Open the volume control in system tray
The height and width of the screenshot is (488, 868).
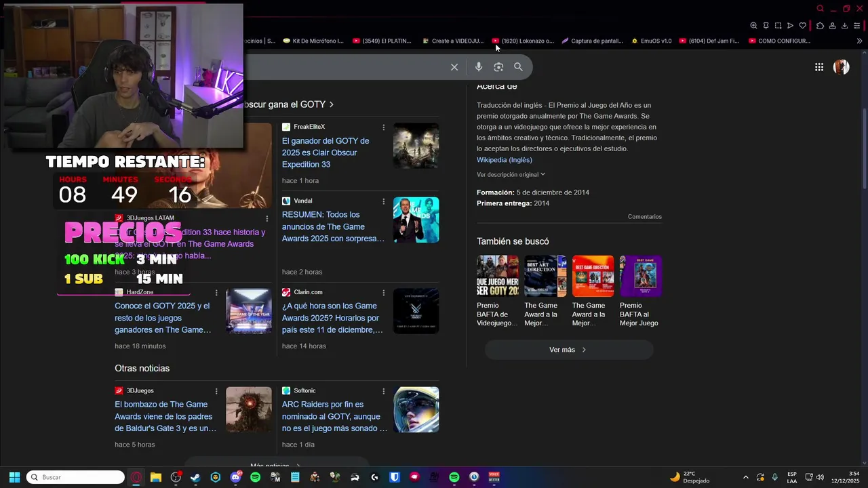(820, 477)
